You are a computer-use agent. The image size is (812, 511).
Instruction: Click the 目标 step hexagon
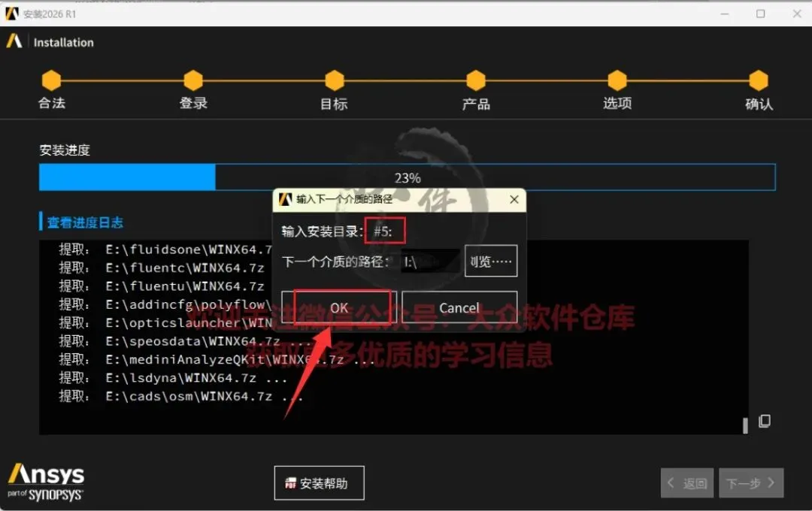point(335,80)
